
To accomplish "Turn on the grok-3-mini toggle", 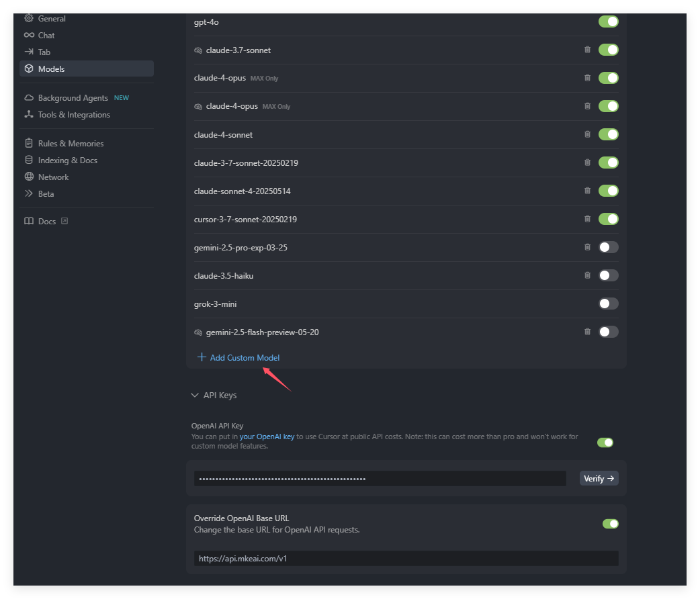I will pyautogui.click(x=609, y=304).
